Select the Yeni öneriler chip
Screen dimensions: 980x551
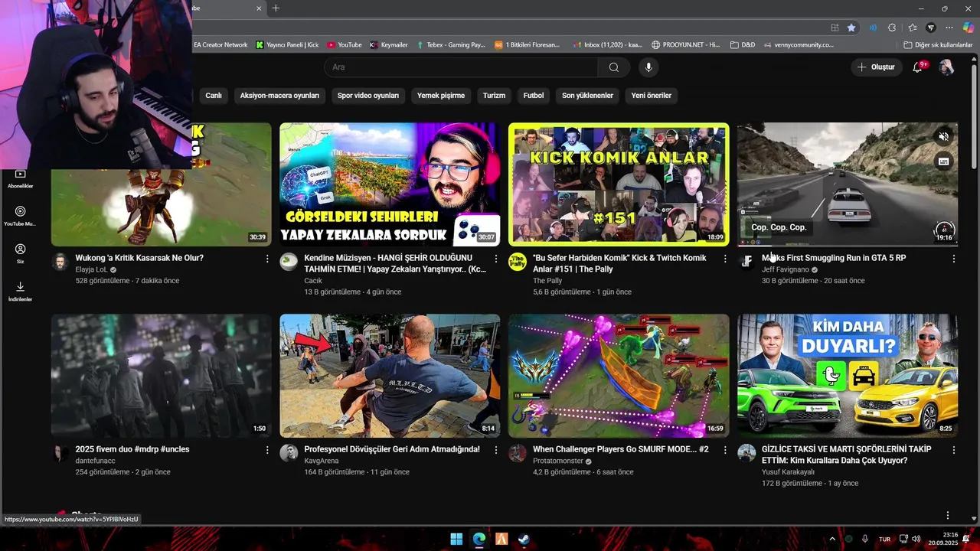[652, 96]
